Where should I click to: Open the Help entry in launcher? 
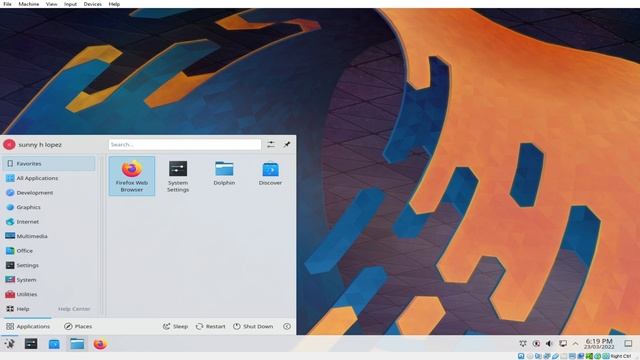point(49,309)
